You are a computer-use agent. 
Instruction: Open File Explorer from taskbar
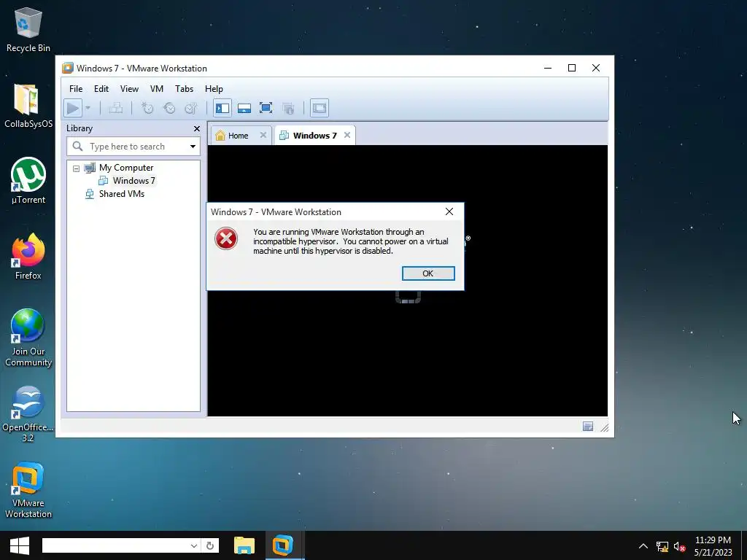pos(244,545)
